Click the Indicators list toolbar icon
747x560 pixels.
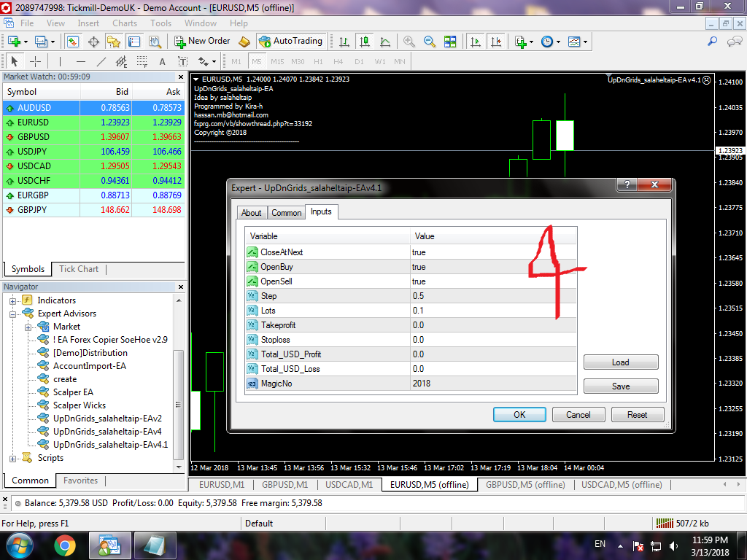[x=521, y=42]
